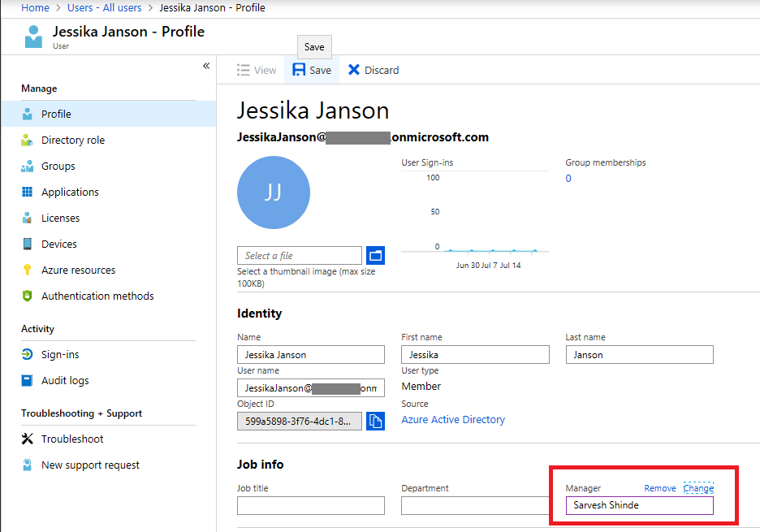The image size is (760, 532).
Task: Open Authentication methods
Action: click(97, 296)
